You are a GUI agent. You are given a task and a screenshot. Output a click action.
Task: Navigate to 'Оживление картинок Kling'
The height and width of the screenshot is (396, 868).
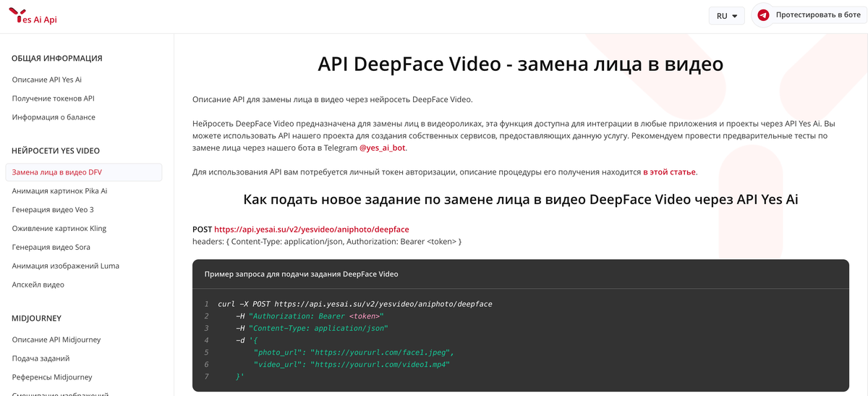59,229
